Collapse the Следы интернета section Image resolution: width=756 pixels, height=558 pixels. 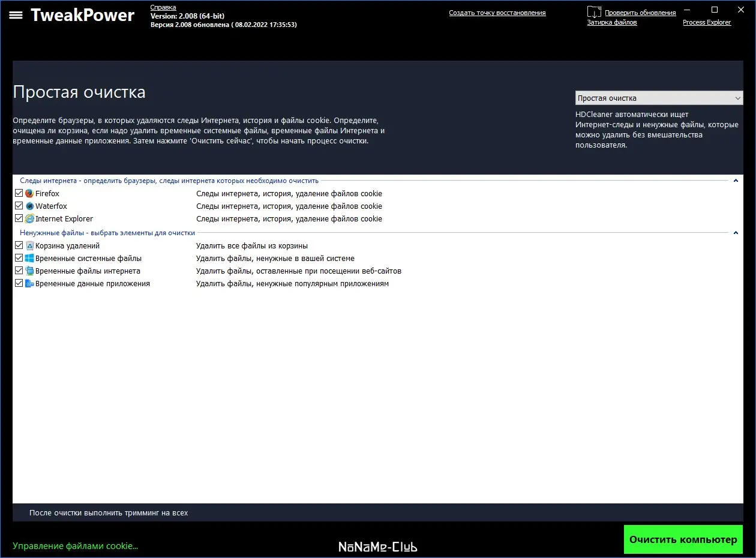pyautogui.click(x=736, y=181)
